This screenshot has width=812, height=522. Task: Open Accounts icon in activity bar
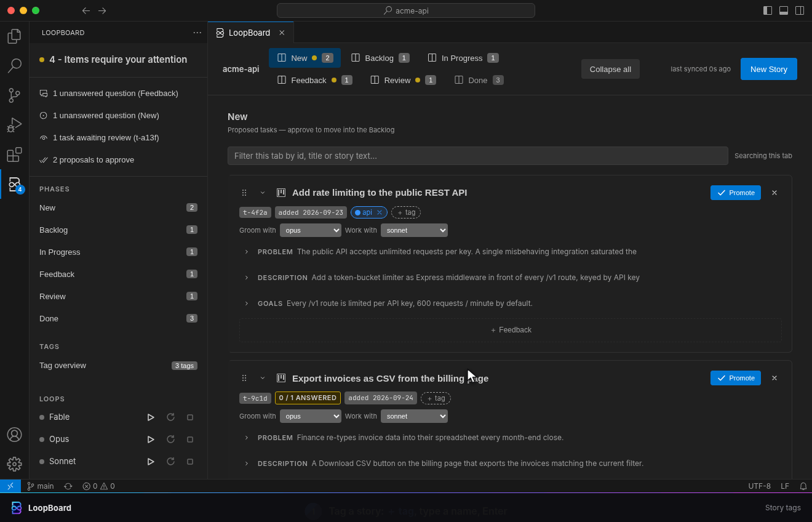[14, 435]
